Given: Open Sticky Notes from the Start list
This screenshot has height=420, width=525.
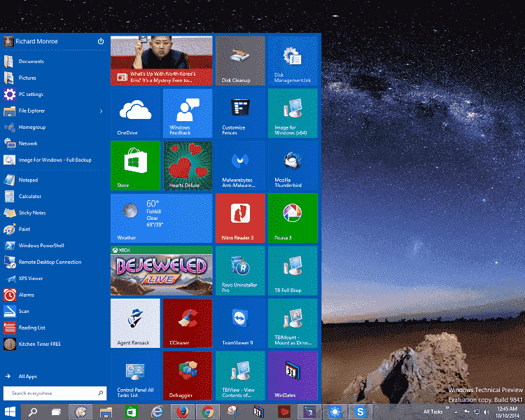Looking at the screenshot, I should pyautogui.click(x=54, y=213).
